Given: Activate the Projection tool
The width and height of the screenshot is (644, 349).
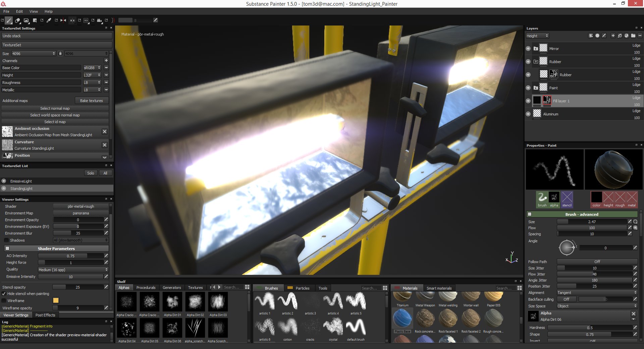Looking at the screenshot, I should (26, 20).
